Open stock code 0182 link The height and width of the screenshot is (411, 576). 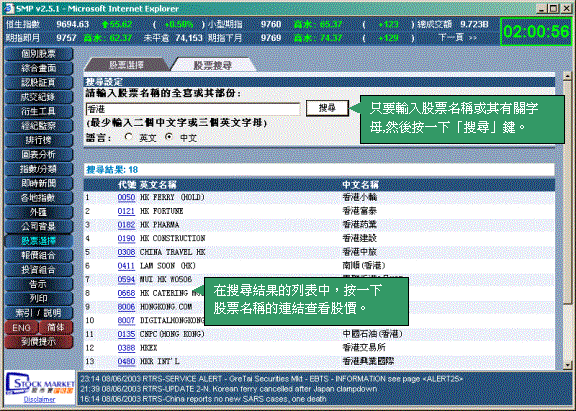[126, 225]
